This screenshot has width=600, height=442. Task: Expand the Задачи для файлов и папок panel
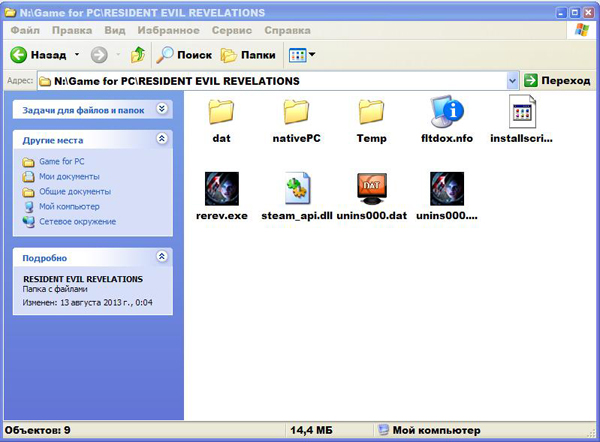162,109
